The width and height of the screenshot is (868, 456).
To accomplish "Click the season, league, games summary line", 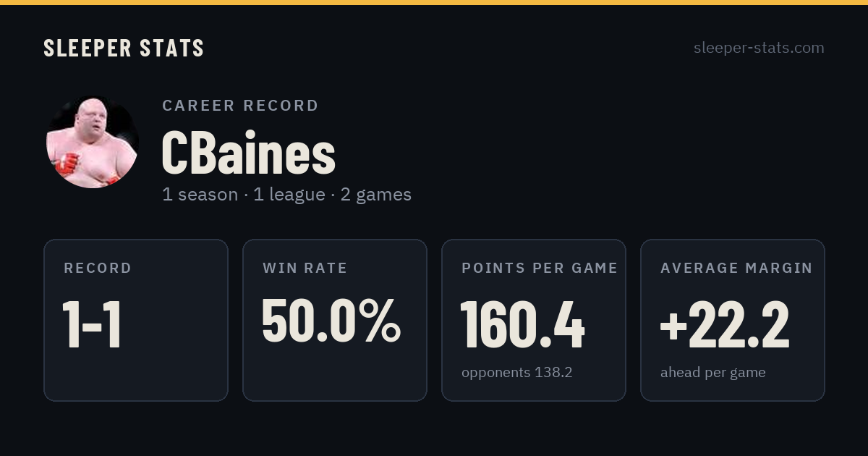I will [x=286, y=195].
